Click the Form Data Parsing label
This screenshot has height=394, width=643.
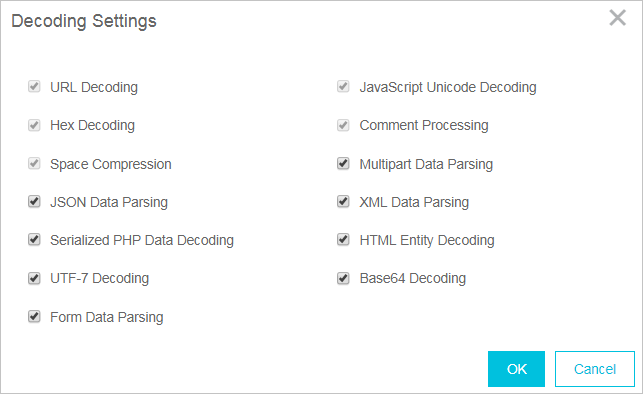(107, 317)
